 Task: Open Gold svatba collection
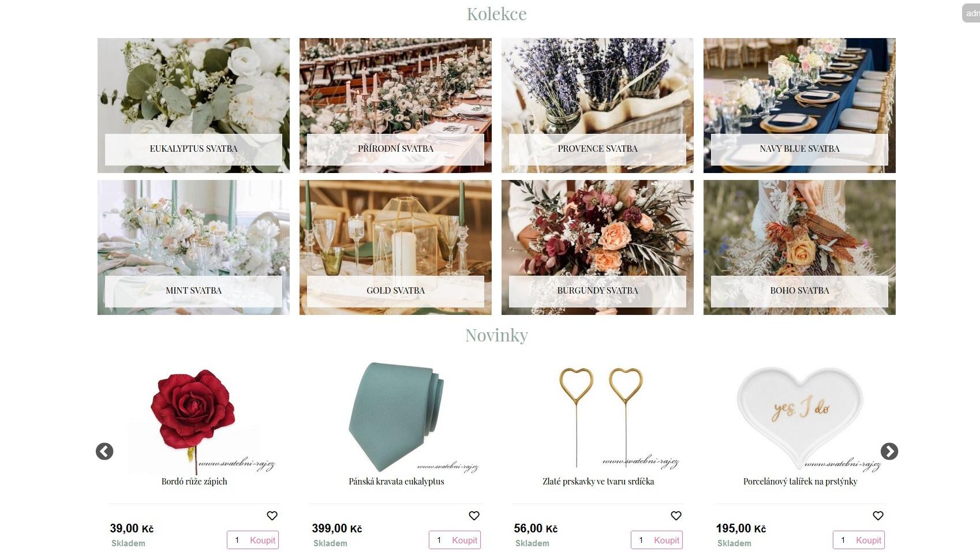tap(395, 247)
